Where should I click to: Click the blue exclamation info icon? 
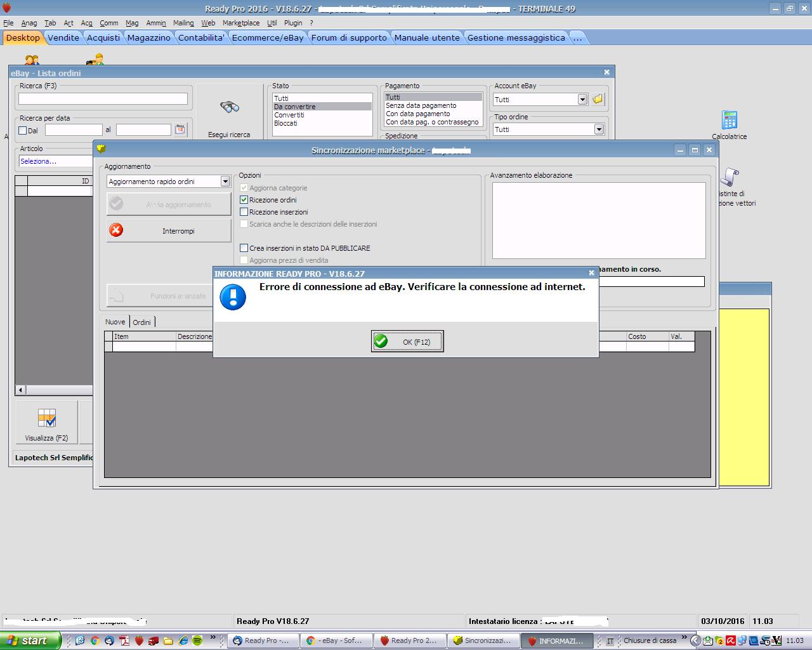(233, 297)
